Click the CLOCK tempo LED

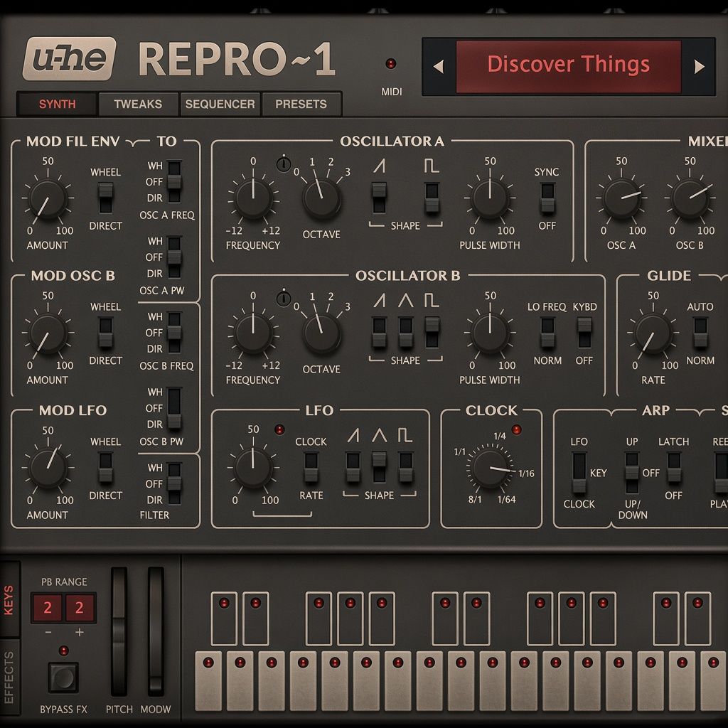tap(516, 430)
